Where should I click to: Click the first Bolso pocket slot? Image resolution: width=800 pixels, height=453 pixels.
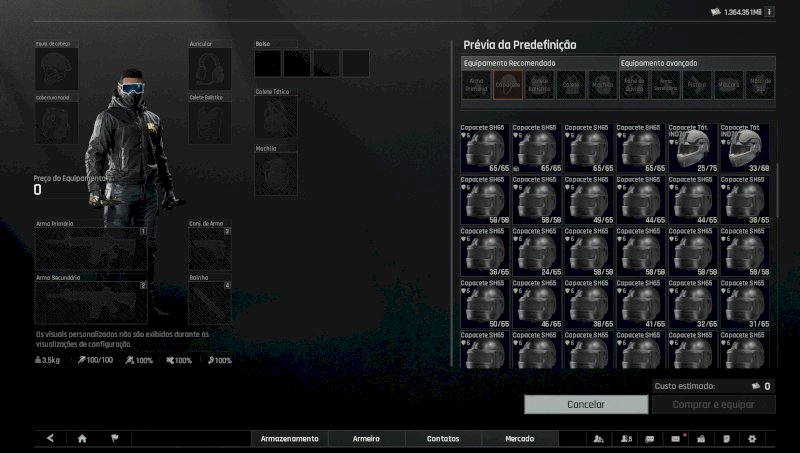pos(267,63)
